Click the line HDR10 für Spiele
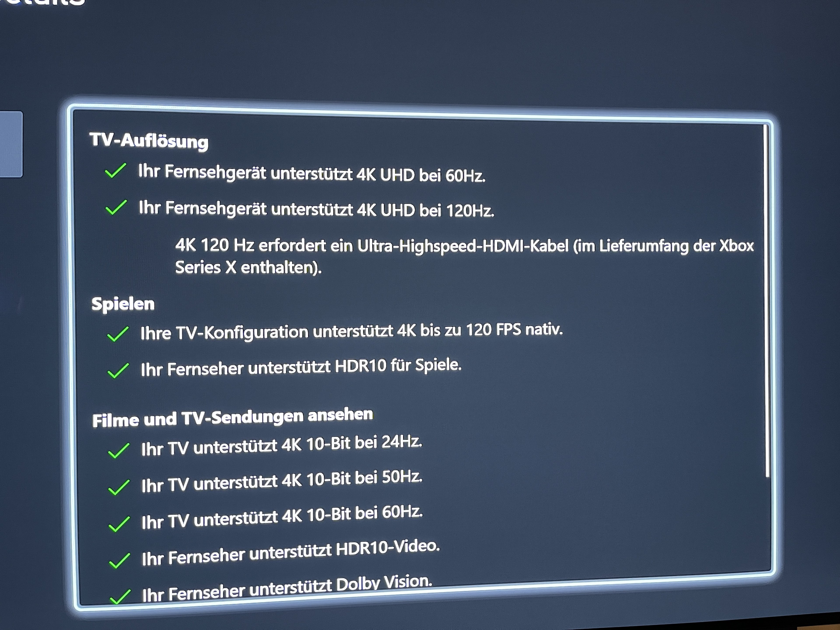 [301, 367]
